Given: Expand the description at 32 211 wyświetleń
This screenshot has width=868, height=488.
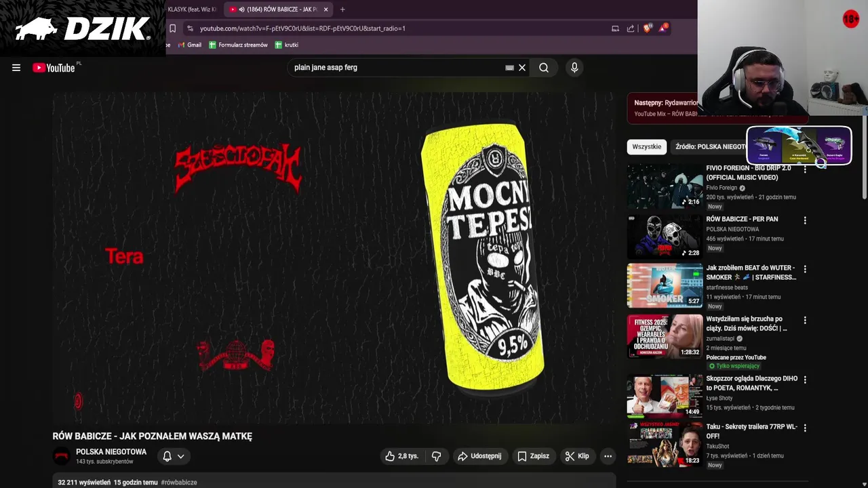Looking at the screenshot, I should point(334,482).
